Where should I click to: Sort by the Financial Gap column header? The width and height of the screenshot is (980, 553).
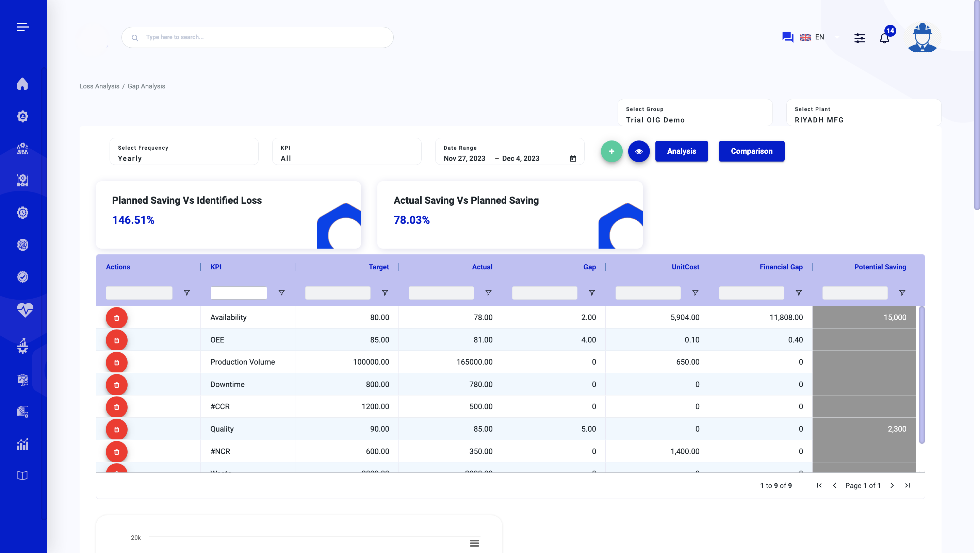point(781,267)
